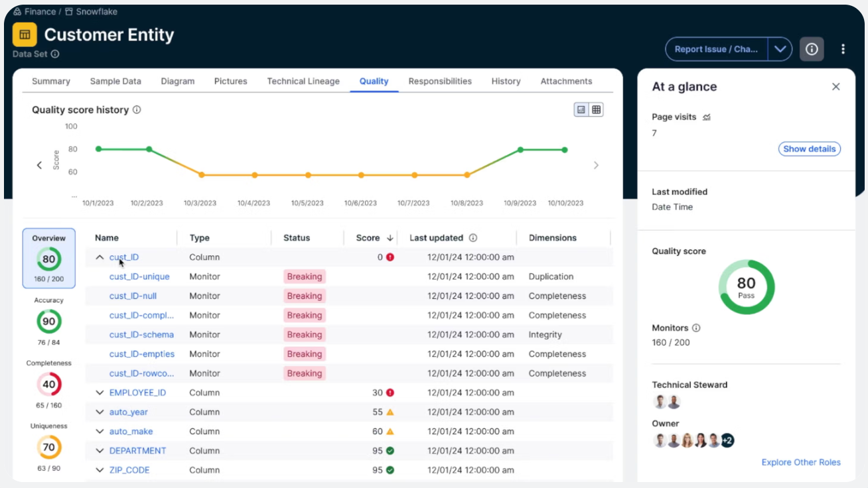Advance chart with next arrow
This screenshot has height=488, width=868.
(596, 165)
